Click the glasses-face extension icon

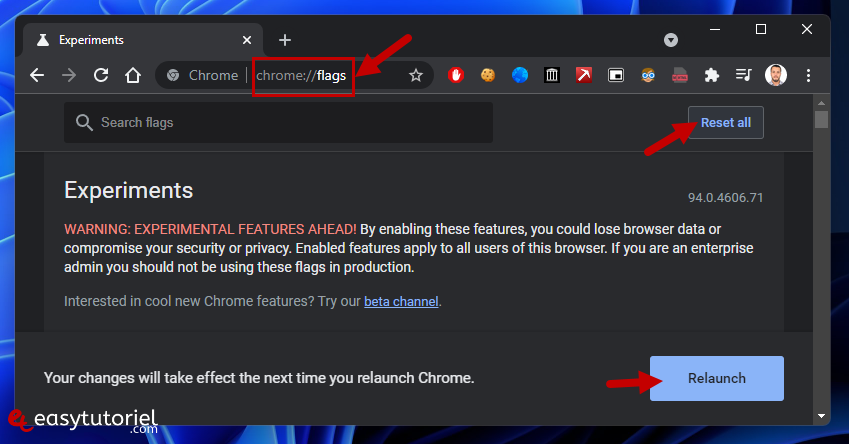648,75
